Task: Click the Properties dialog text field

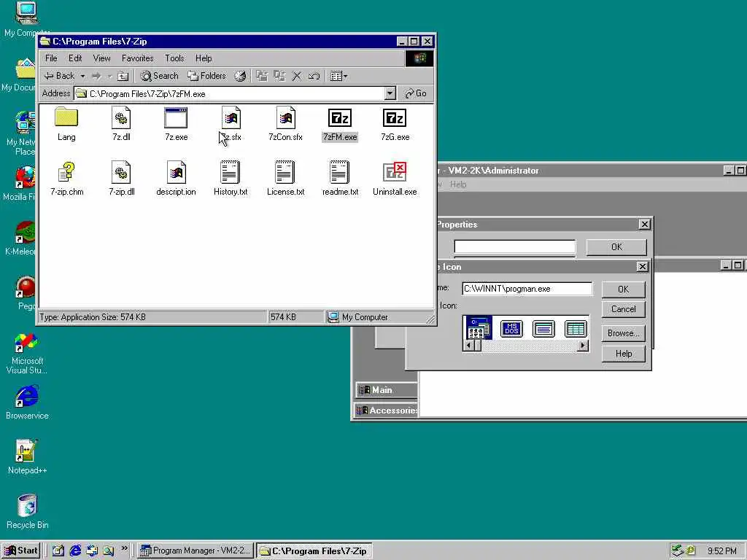Action: [514, 246]
